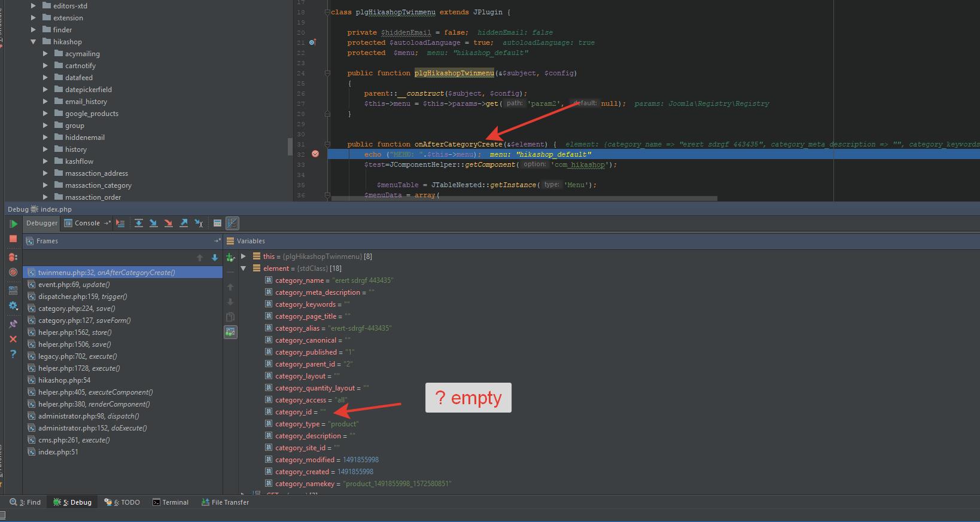Select the event.php:69 update() frame

coord(74,285)
